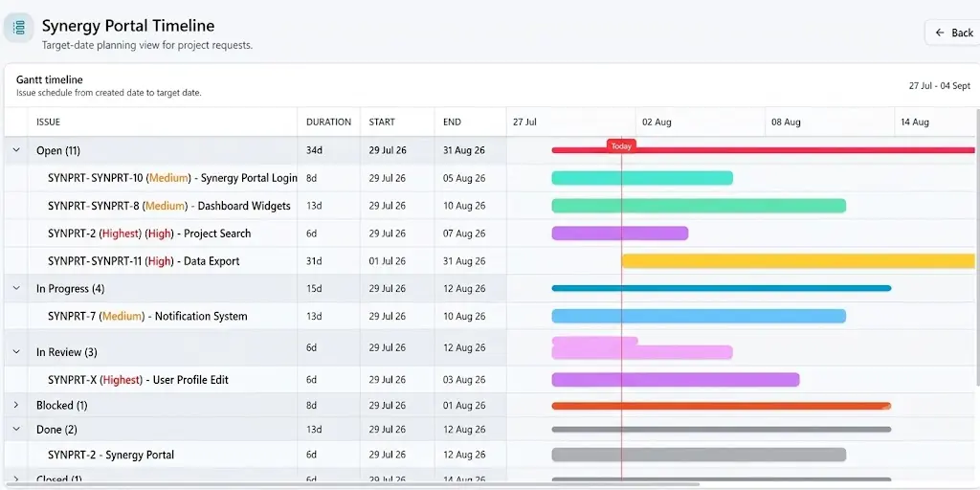
Task: Click the orange Blocked summary bar
Action: pyautogui.click(x=722, y=406)
